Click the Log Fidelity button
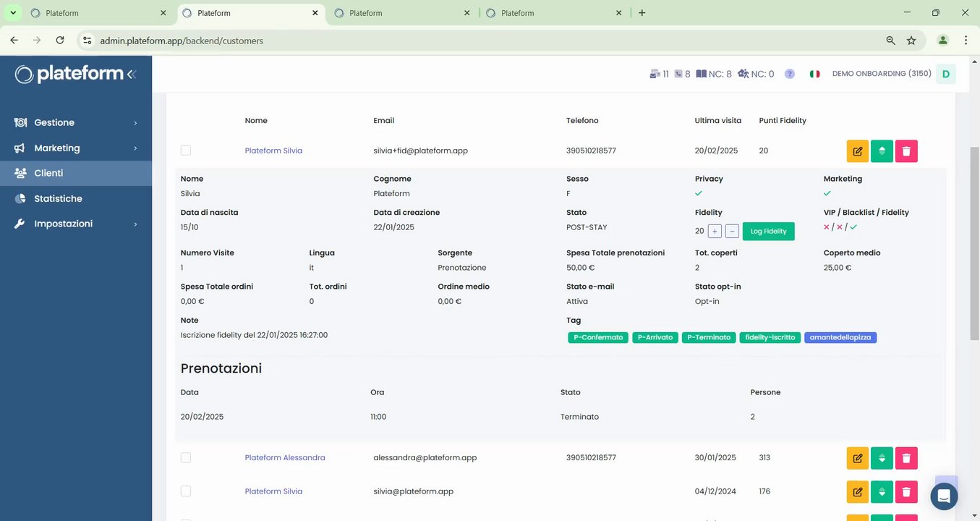This screenshot has height=521, width=980. tap(768, 232)
